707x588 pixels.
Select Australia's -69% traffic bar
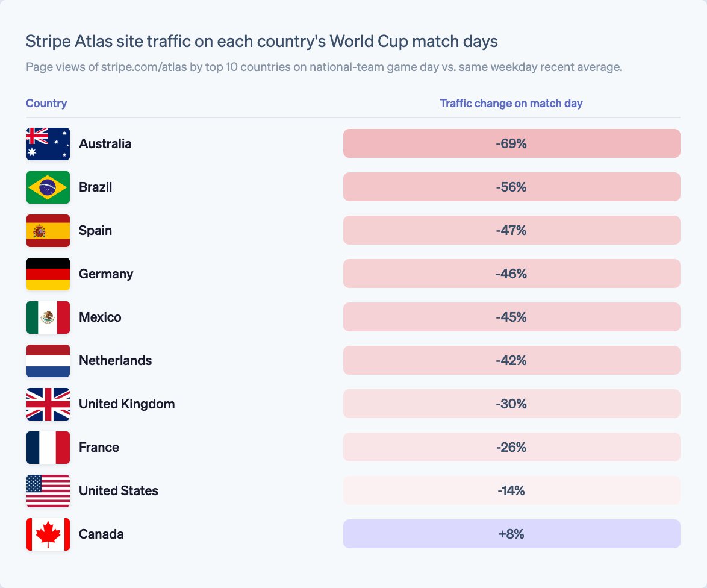click(x=512, y=143)
